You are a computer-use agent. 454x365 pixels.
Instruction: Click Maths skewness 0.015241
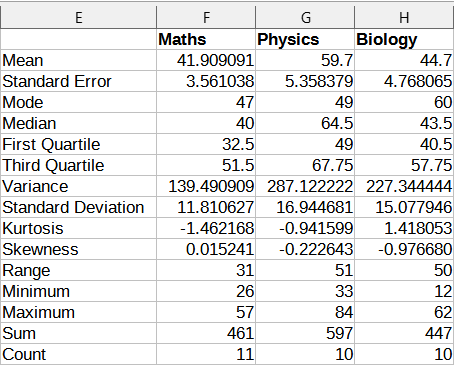point(206,249)
